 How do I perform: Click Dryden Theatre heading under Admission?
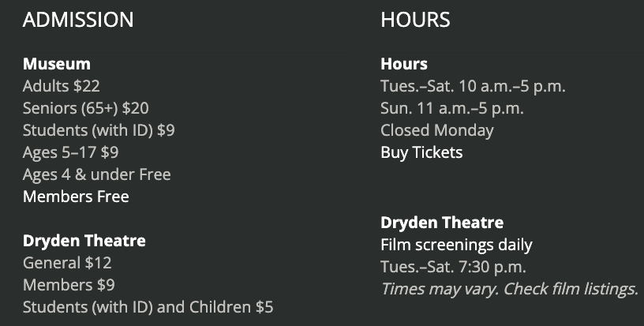84,241
